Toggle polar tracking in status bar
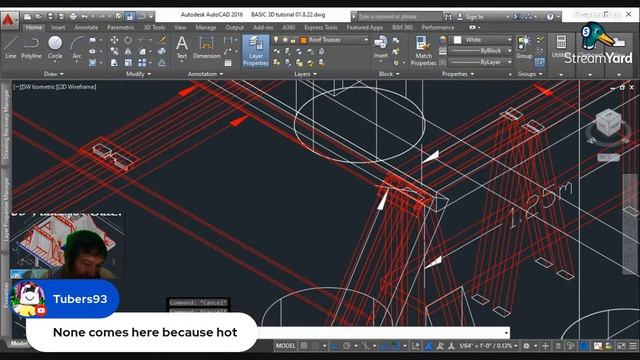This screenshot has width=640, height=360. (x=347, y=346)
